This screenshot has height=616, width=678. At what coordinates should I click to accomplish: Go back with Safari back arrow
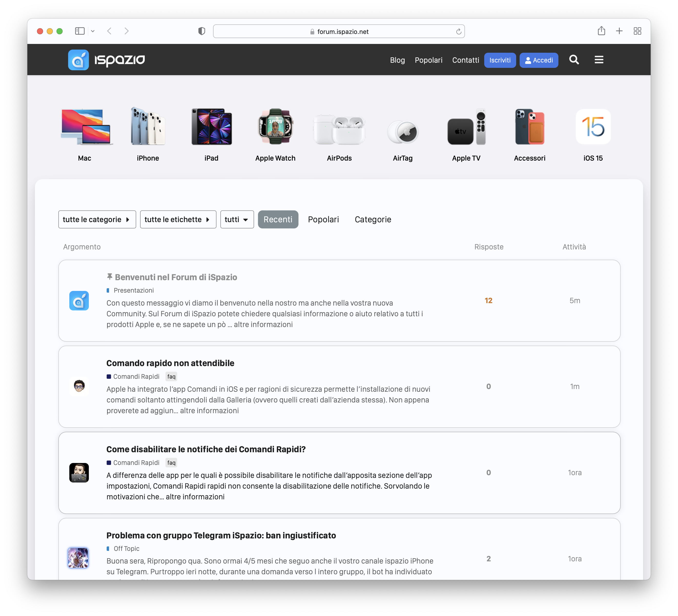109,31
